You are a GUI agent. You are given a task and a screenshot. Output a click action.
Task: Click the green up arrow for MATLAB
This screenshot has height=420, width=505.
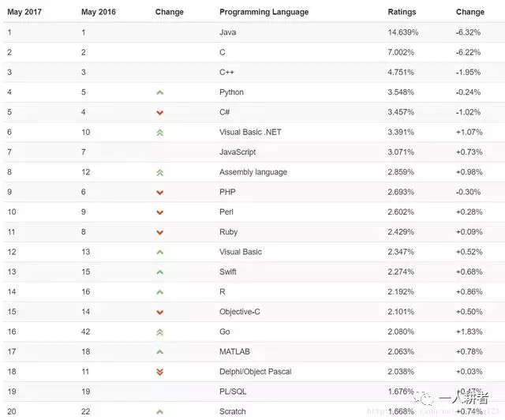(x=159, y=352)
